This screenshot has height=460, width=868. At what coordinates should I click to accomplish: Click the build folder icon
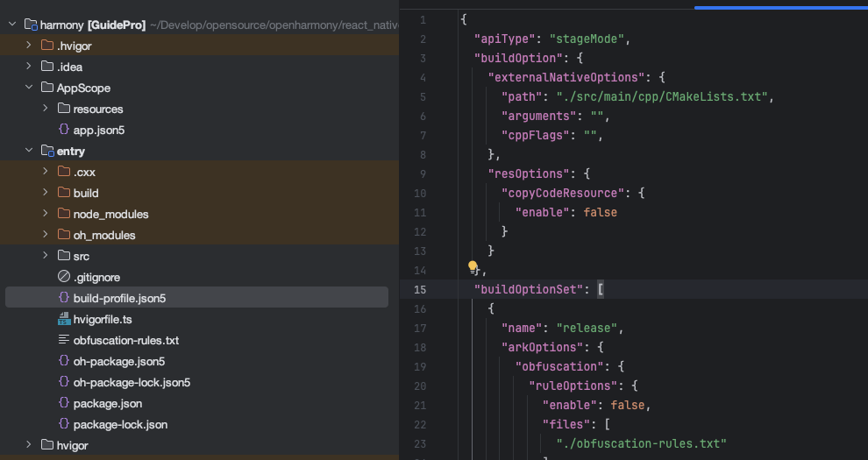(x=64, y=193)
